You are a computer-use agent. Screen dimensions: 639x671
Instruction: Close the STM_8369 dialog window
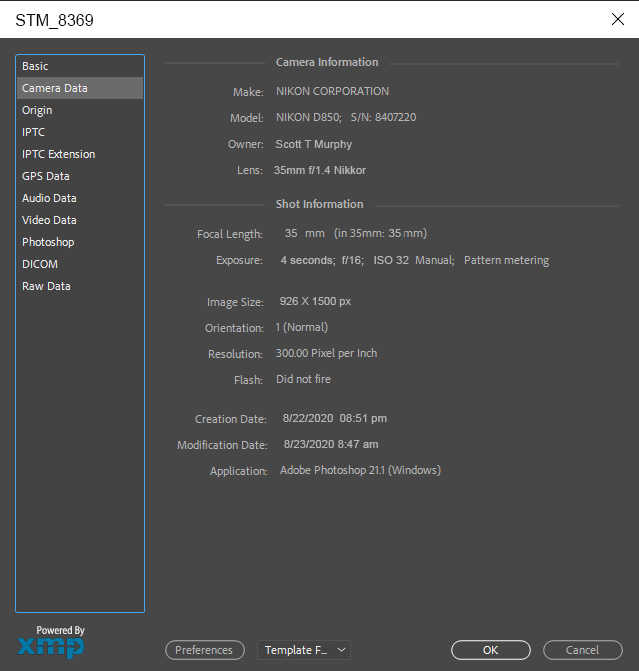tap(617, 19)
